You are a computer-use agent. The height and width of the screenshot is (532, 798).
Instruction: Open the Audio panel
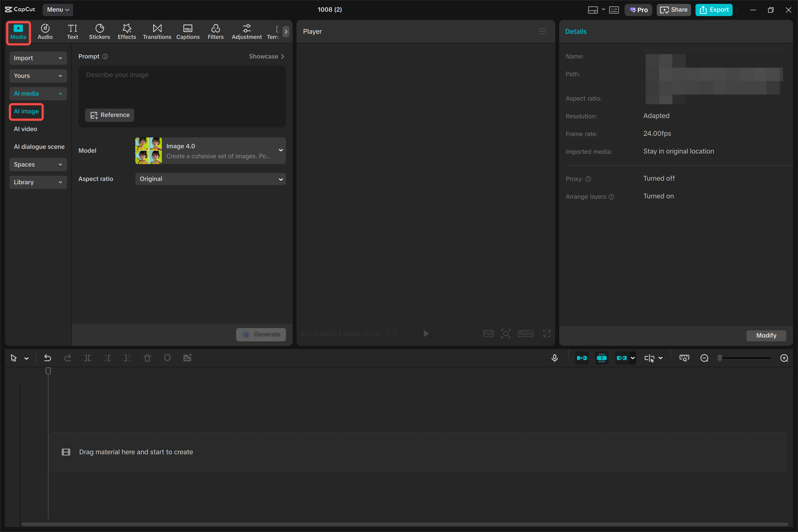pyautogui.click(x=45, y=31)
